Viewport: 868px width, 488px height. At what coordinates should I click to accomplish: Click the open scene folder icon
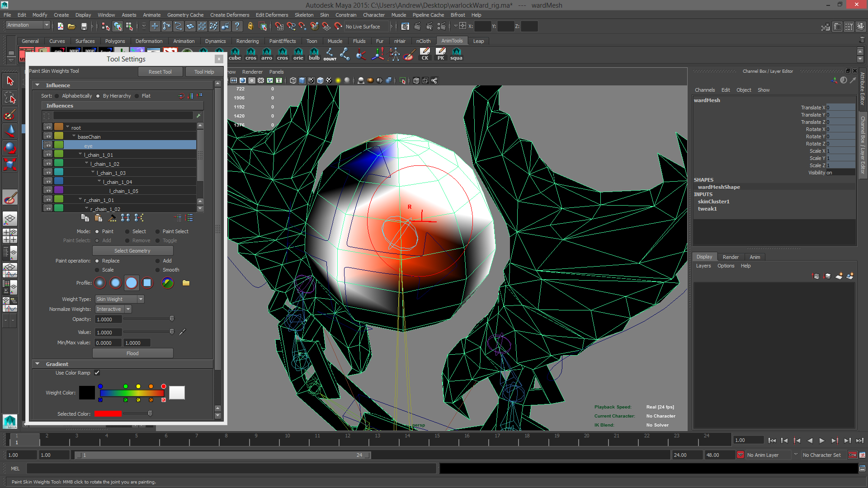tap(71, 27)
